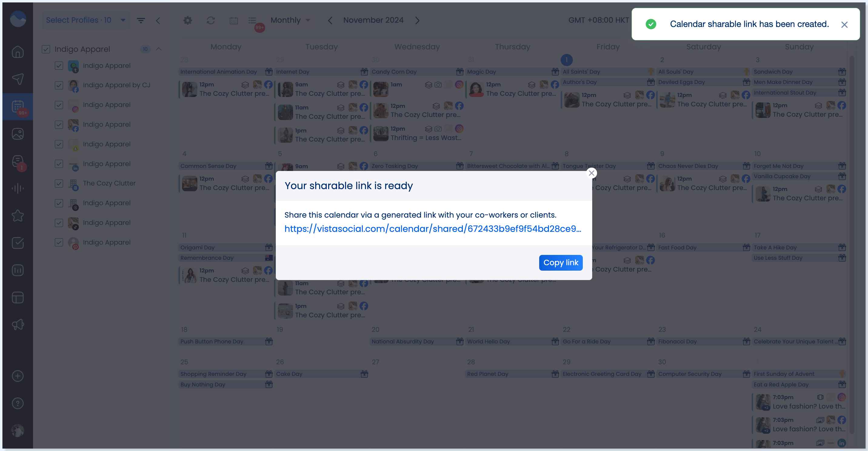The width and height of the screenshot is (868, 451).
Task: Open World Hello Day event
Action: pos(513,342)
